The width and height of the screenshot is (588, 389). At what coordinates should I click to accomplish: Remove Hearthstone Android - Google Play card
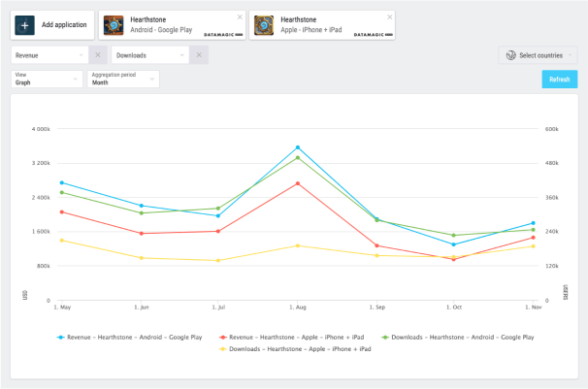pos(240,16)
